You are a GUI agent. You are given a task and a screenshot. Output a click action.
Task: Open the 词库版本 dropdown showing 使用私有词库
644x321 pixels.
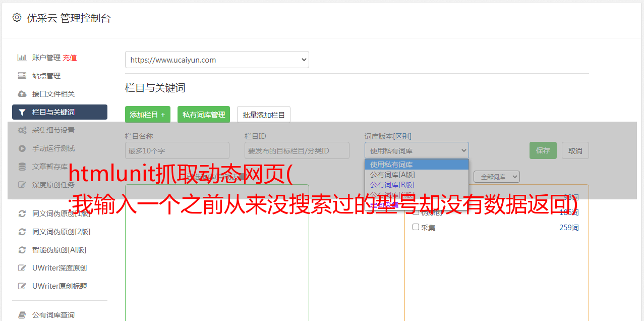pyautogui.click(x=417, y=150)
